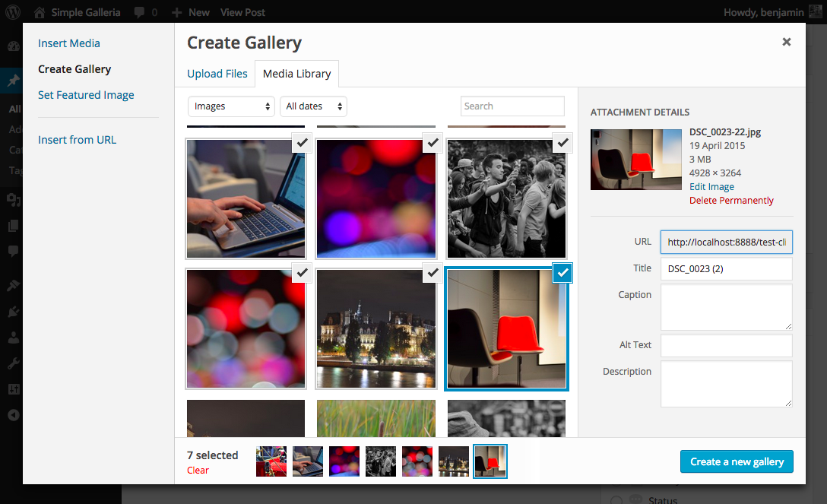Viewport: 827px width, 504px height.
Task: Open the Pages icon in the sidebar
Action: point(13,226)
